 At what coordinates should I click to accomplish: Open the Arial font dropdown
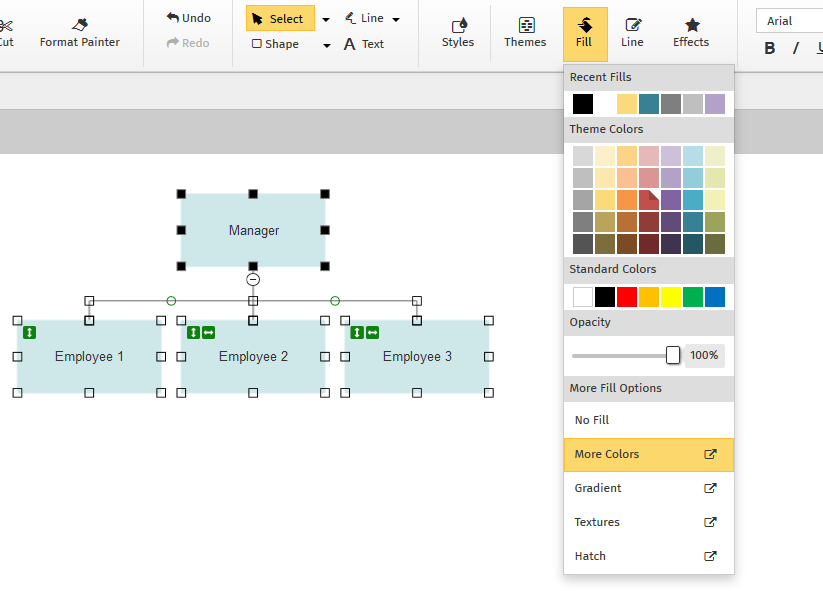pos(790,21)
